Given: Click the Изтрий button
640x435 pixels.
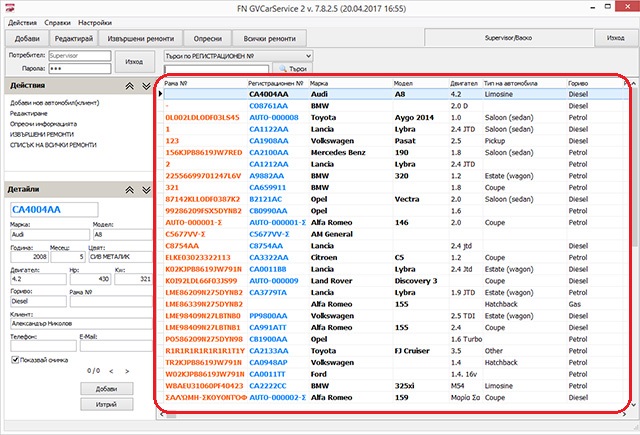Looking at the screenshot, I should (x=107, y=404).
